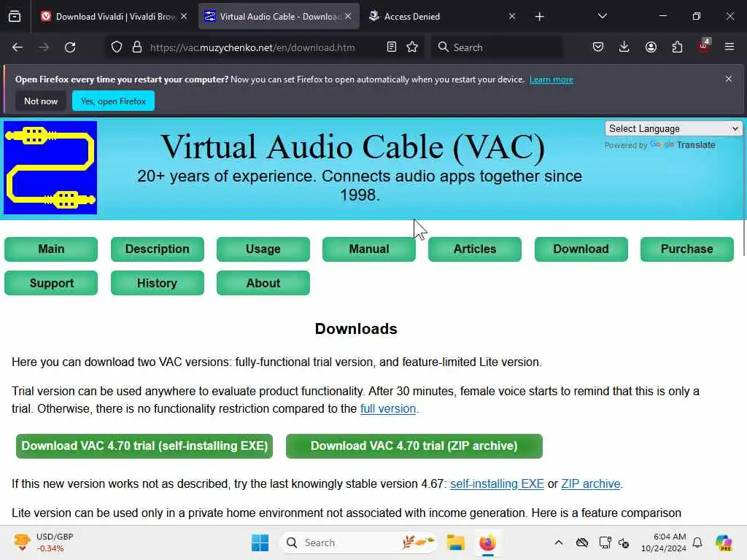Open the Support page button
This screenshot has height=560, width=747.
coord(51,283)
